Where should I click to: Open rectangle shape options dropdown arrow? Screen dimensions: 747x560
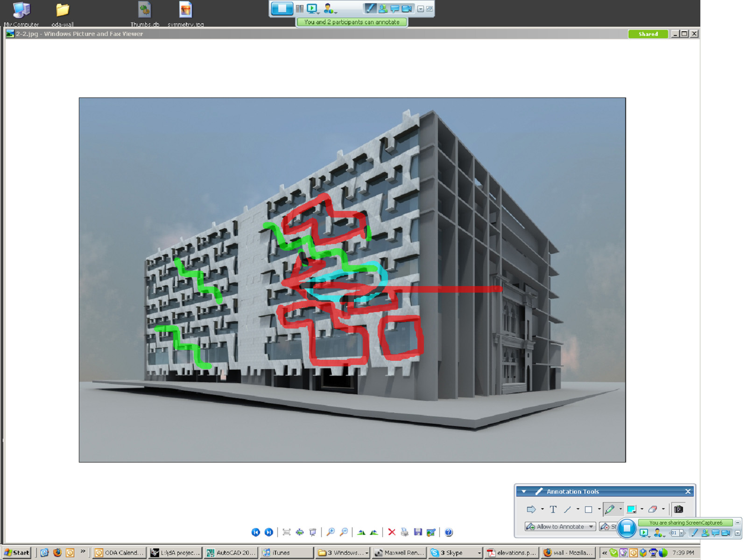[599, 509]
